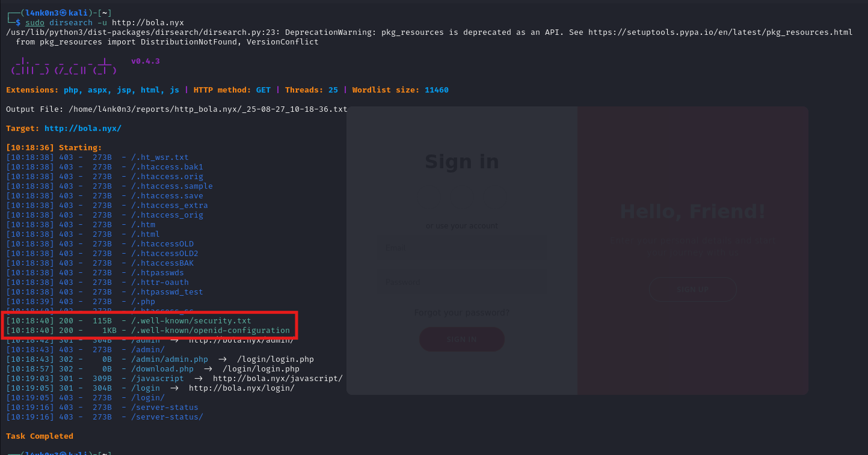
Task: Click the Target URL http://bola.nyx/
Action: (83, 129)
